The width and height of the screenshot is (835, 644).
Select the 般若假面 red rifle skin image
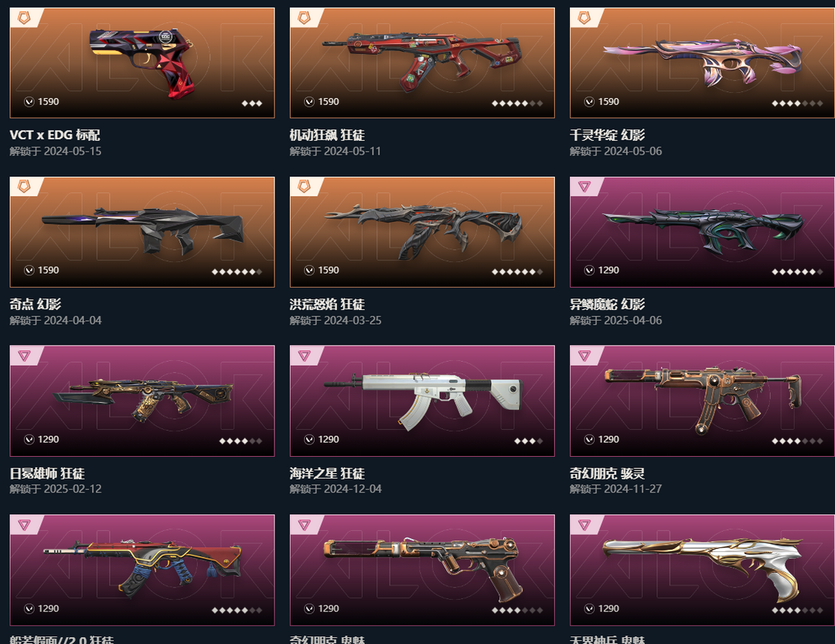click(x=143, y=567)
